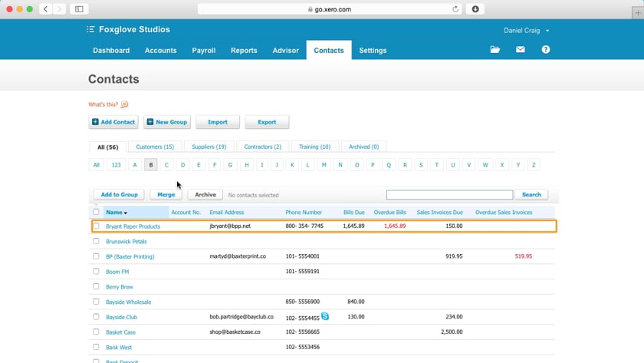
Task: Filter contacts by letter C
Action: coord(166,165)
